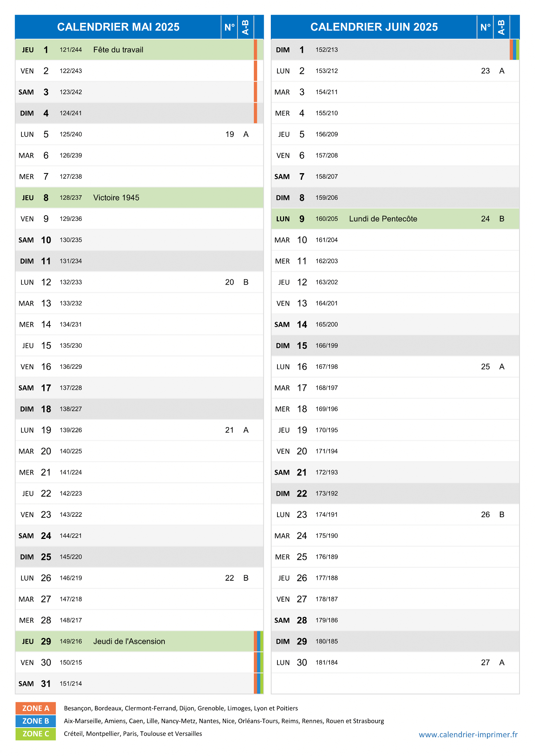Image resolution: width=535 pixels, height=756 pixels.
Task: Click the zone color bars on June 1
Action: coord(514,50)
